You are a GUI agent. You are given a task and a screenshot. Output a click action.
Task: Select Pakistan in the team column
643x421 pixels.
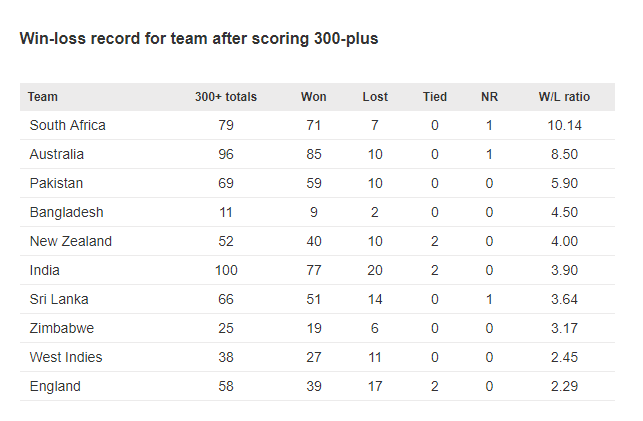(56, 183)
